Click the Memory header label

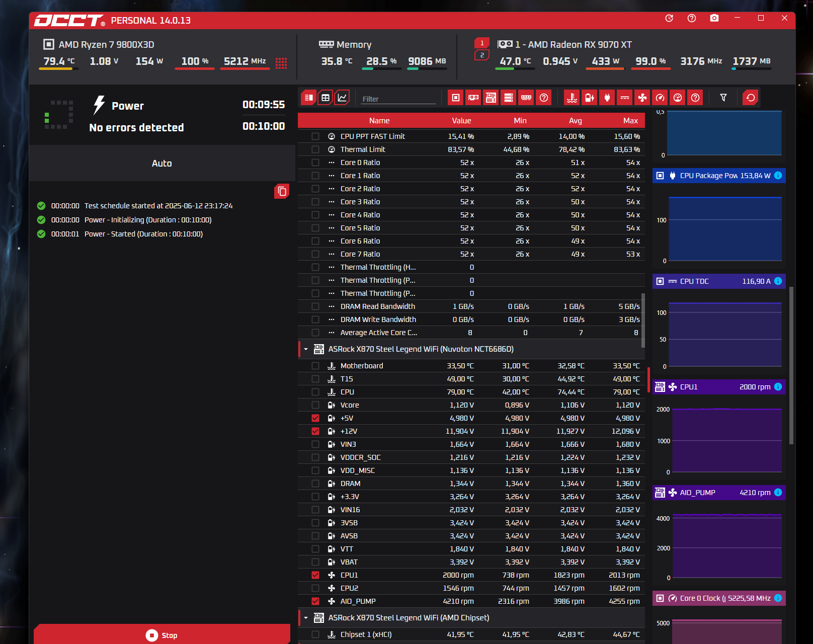click(x=354, y=45)
